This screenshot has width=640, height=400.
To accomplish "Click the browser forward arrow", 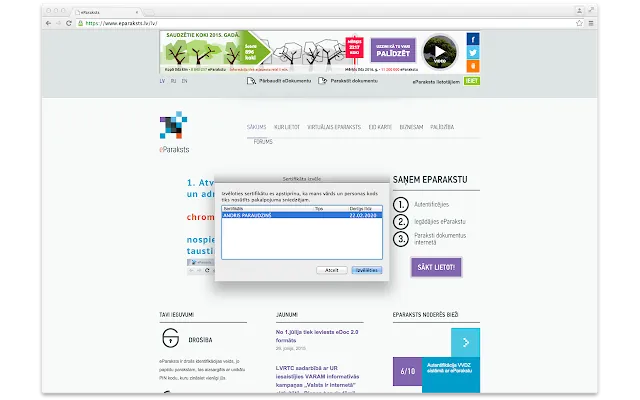I will tap(58, 23).
